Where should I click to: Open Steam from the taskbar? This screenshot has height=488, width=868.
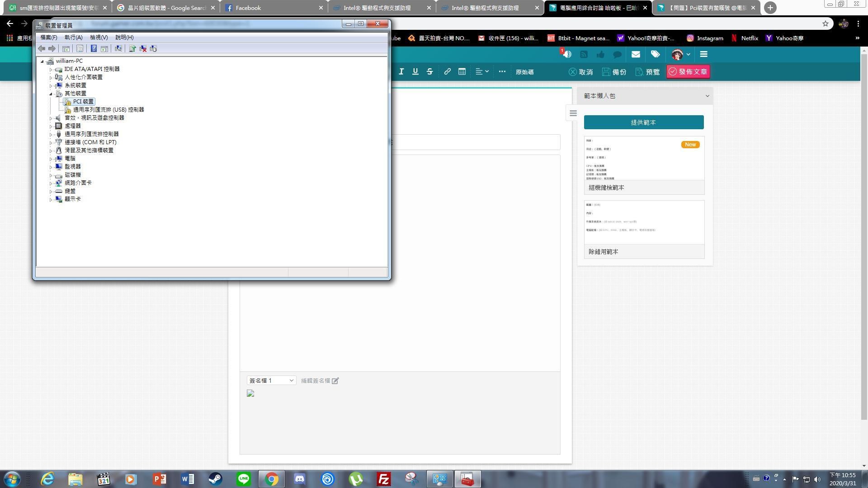coord(216,479)
